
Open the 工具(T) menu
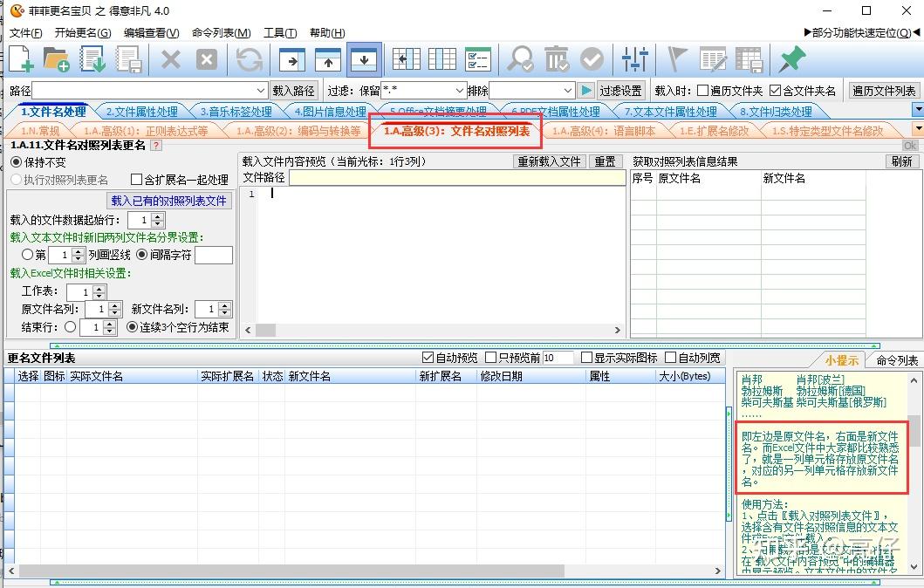278,32
